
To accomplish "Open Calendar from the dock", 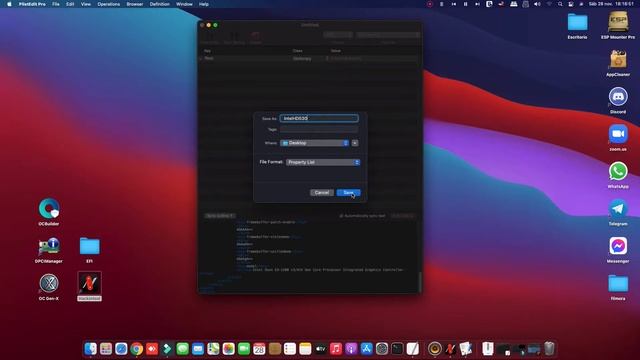I will 259,349.
